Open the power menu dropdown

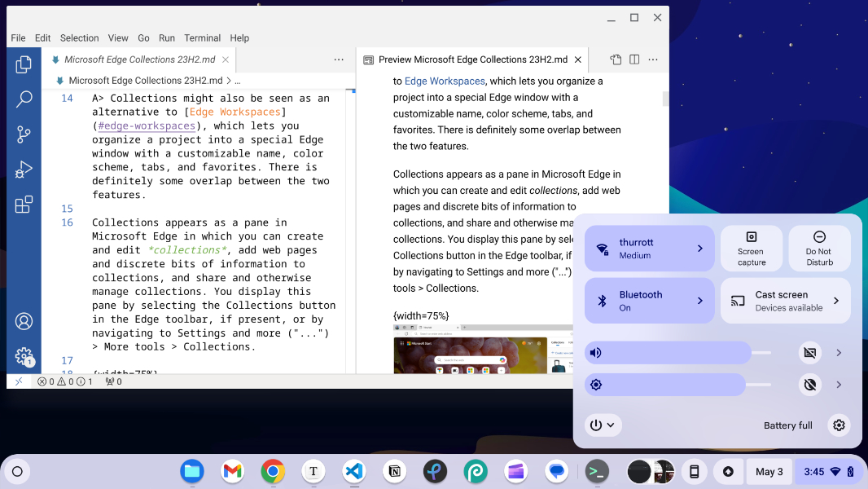coord(603,425)
